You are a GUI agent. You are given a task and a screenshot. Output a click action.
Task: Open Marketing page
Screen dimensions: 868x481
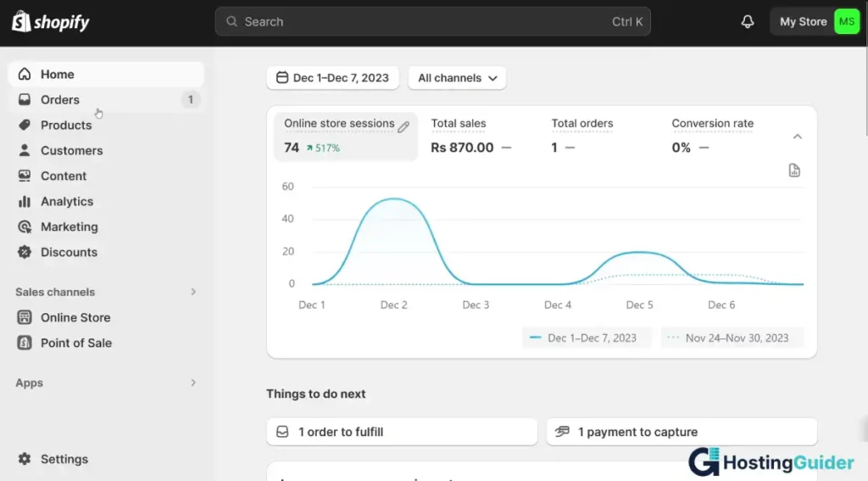pyautogui.click(x=106, y=227)
